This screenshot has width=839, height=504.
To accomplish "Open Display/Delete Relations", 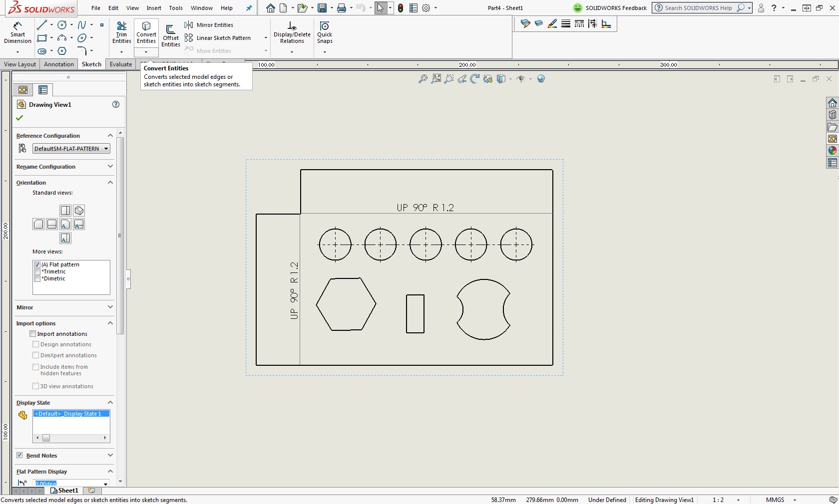I will (x=292, y=33).
